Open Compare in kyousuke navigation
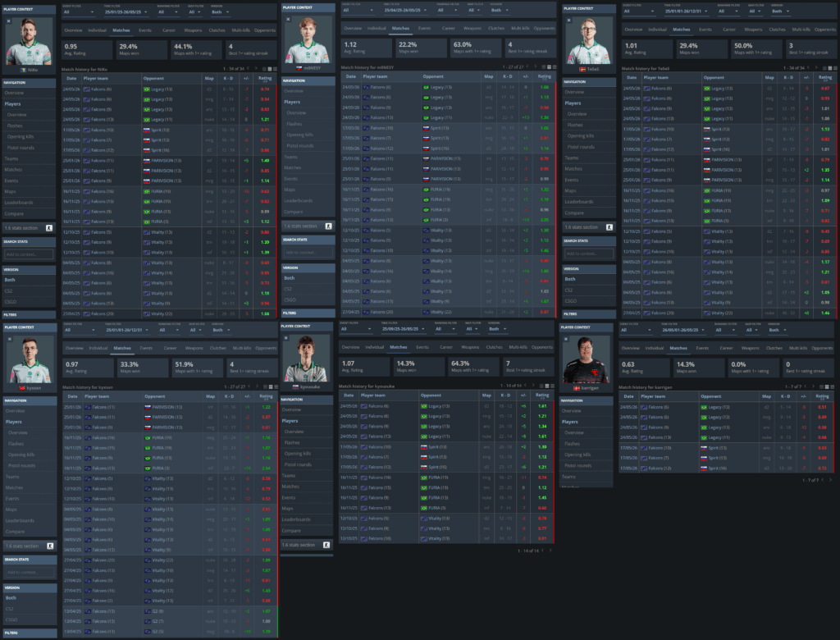 (307, 531)
